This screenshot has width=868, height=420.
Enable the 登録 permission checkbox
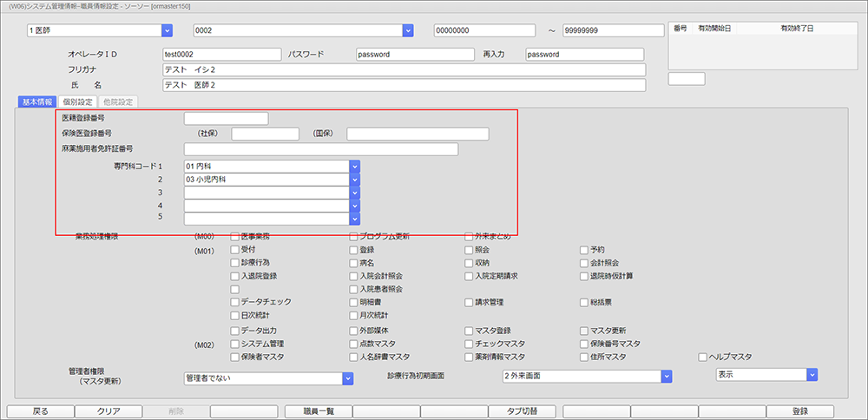pyautogui.click(x=354, y=250)
